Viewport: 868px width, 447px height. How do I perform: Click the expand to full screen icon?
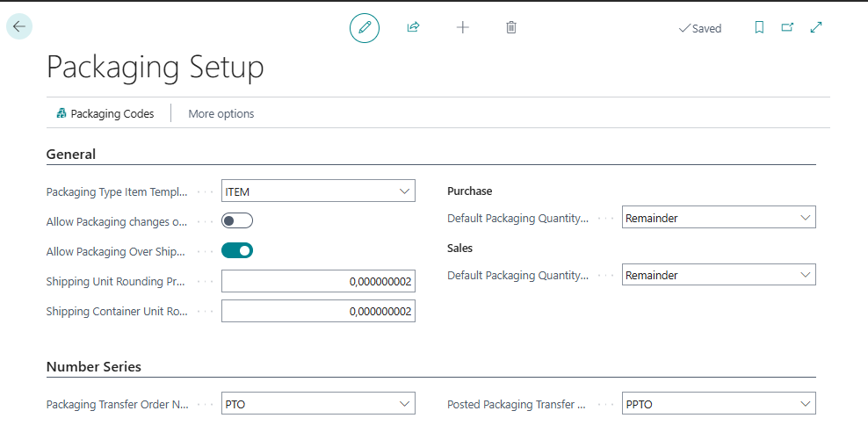[x=816, y=27]
